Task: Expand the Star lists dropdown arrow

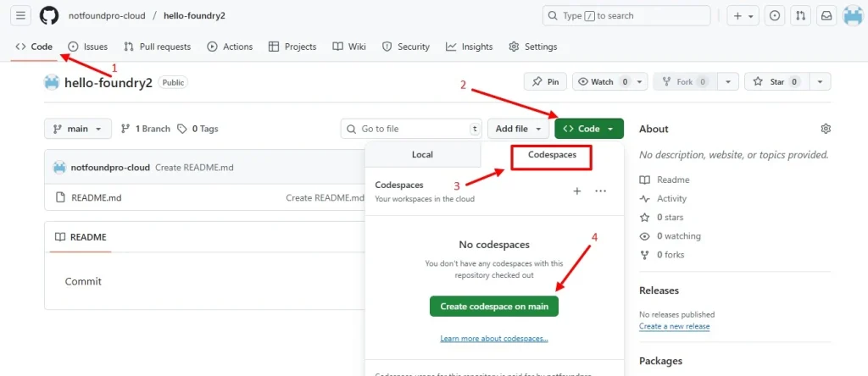Action: click(x=821, y=82)
